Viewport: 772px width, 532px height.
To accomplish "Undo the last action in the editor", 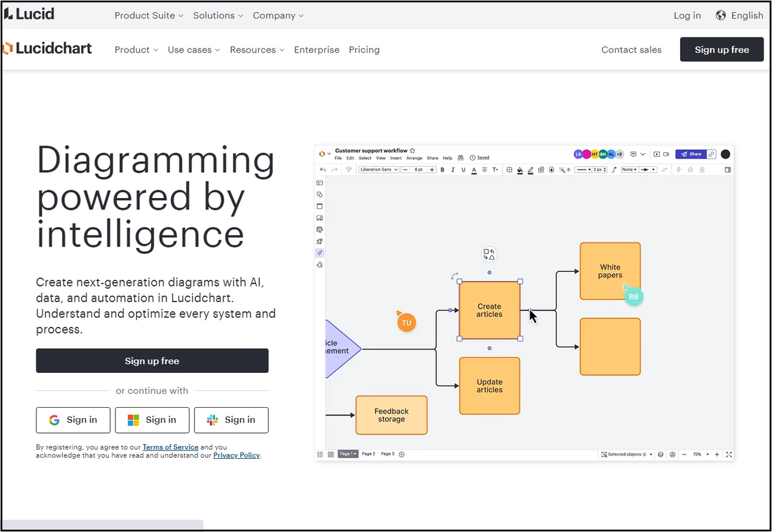I will pos(323,170).
